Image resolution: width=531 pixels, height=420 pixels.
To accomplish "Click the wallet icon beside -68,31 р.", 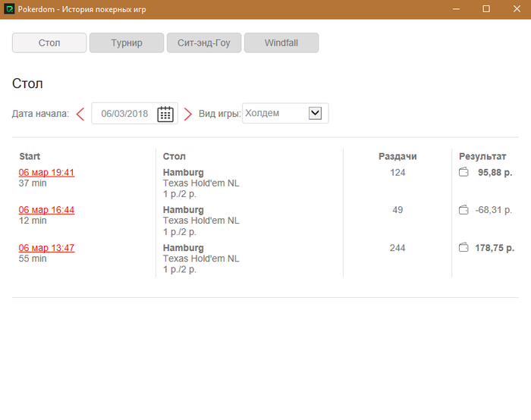I will click(x=463, y=210).
